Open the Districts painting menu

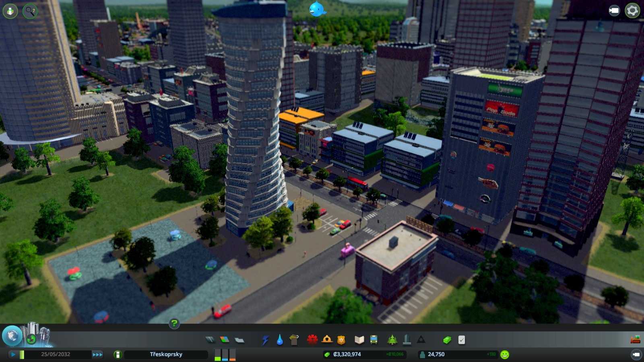coord(239,340)
